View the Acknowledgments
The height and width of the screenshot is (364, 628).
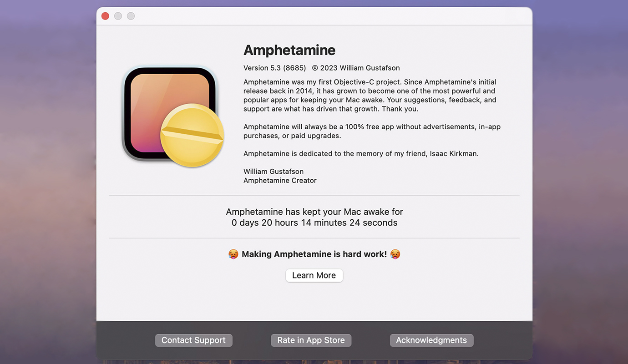431,340
